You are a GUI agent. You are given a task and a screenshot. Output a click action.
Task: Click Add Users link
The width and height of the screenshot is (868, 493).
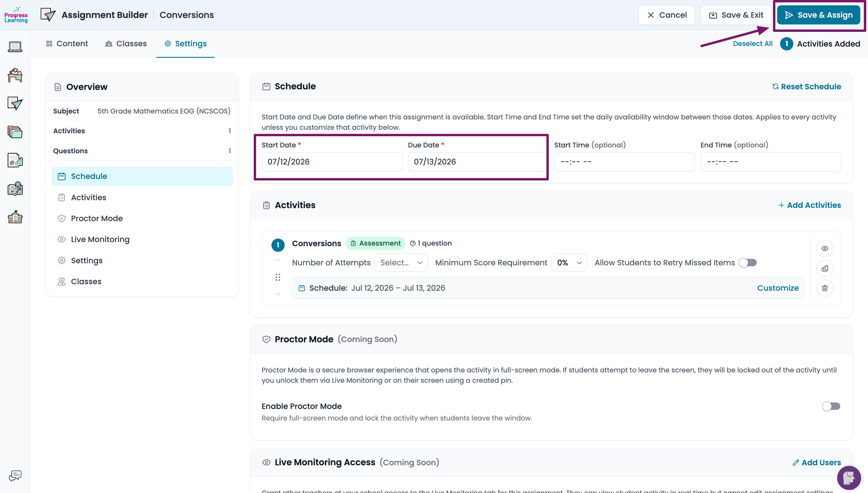(x=817, y=463)
